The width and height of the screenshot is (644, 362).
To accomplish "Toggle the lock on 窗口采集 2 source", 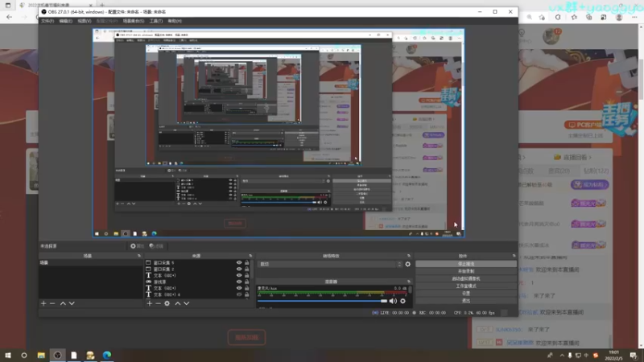I will [247, 269].
